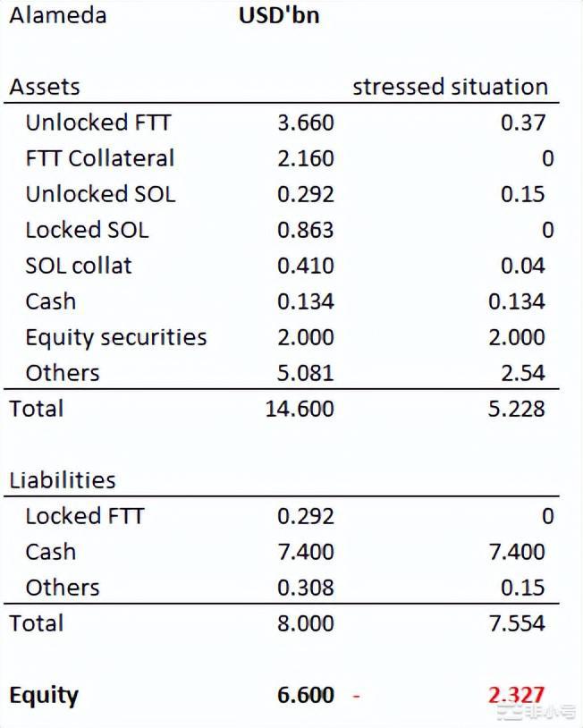Viewport: 583px width, 728px height.
Task: Select the SOL collat row label
Action: click(79, 266)
